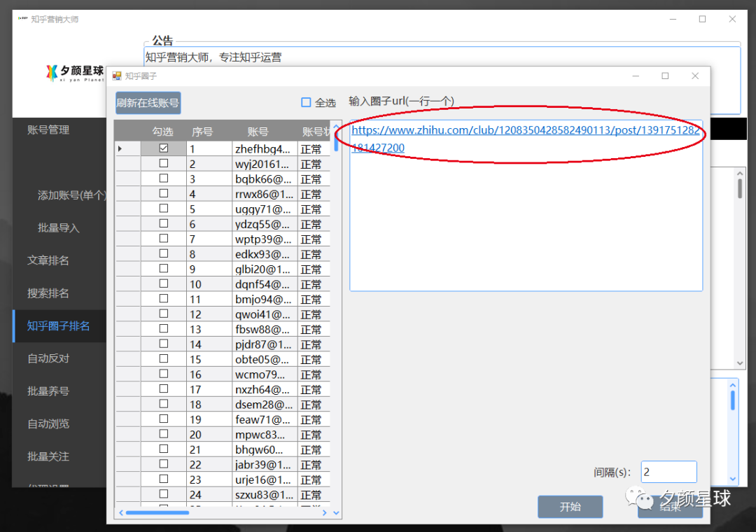Screen dimensions: 756x532
Task: Check the box for row 5 uggy71
Action: [163, 209]
